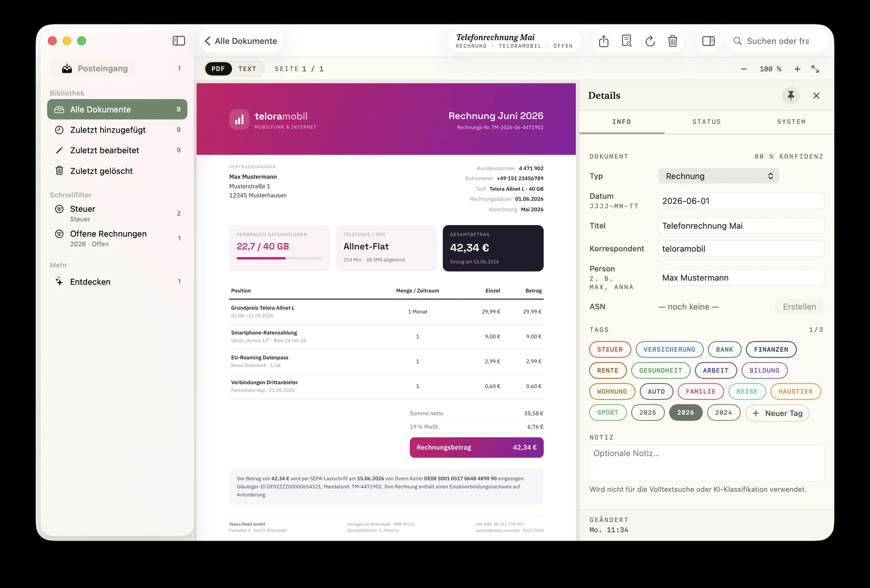The height and width of the screenshot is (588, 870).
Task: Click the Person input field
Action: tap(741, 278)
